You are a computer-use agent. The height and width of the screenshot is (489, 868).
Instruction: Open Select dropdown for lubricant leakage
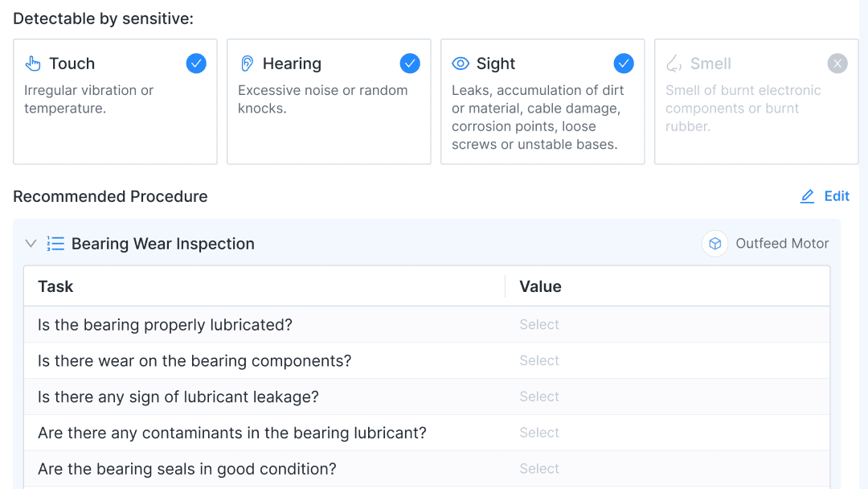pos(539,397)
